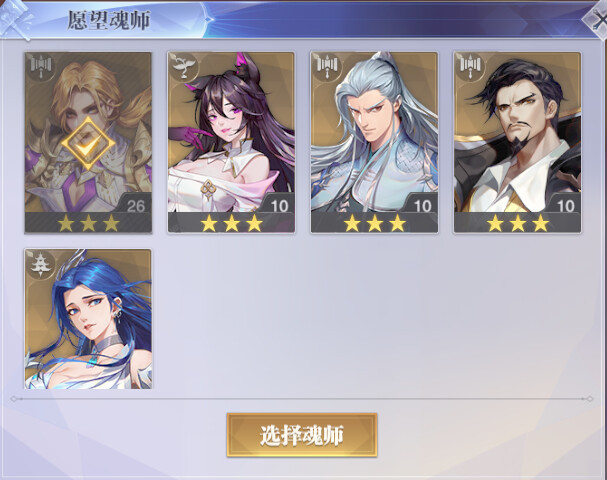Screen dimensions: 607x480
Task: Click the three-star rating under goateed man
Action: [518, 224]
